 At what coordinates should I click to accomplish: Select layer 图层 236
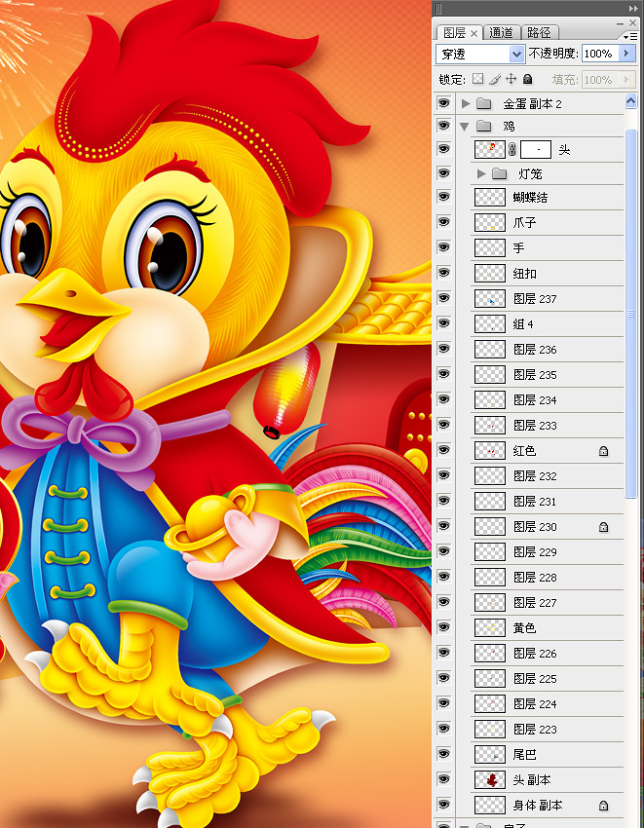click(547, 349)
